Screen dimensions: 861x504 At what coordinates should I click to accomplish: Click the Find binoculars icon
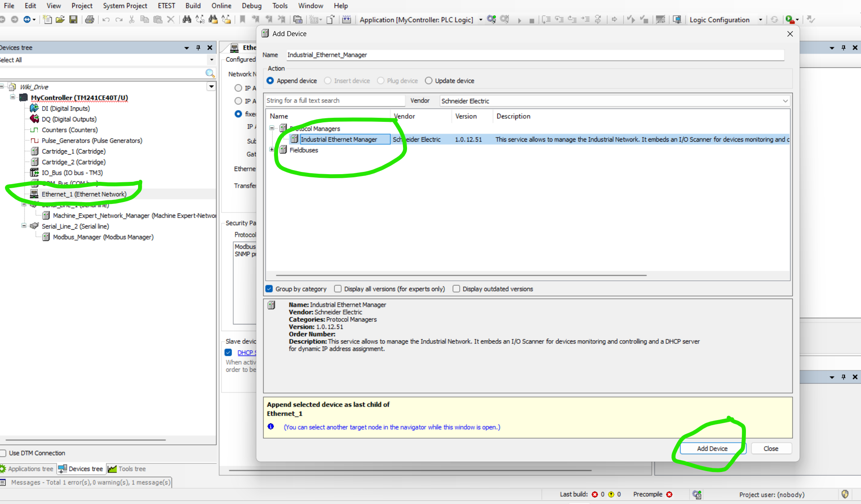(186, 19)
